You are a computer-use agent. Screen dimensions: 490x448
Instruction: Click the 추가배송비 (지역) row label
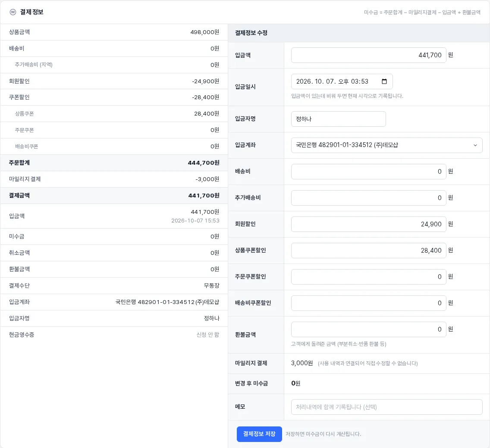(34, 65)
